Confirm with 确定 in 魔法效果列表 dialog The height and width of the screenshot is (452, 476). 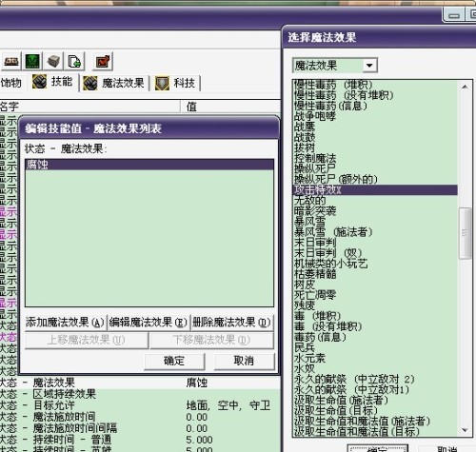(x=174, y=361)
